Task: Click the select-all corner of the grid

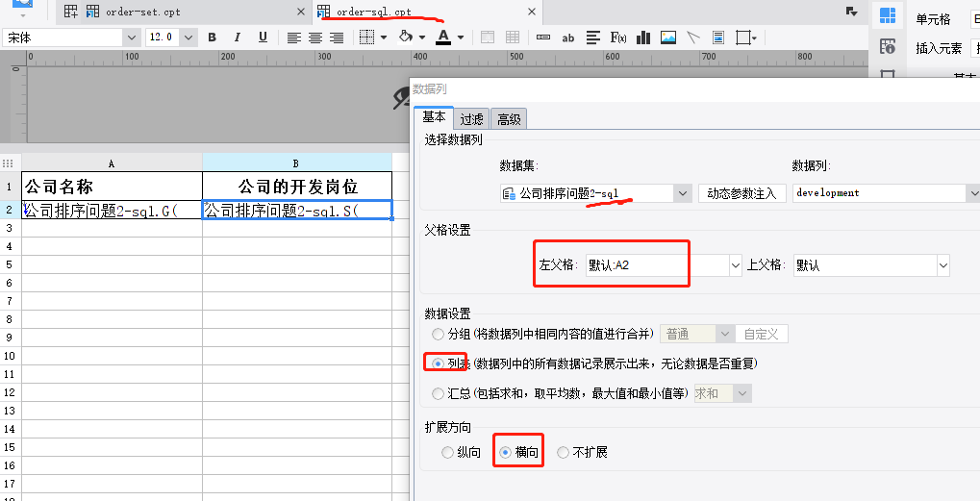Action: click(8, 163)
